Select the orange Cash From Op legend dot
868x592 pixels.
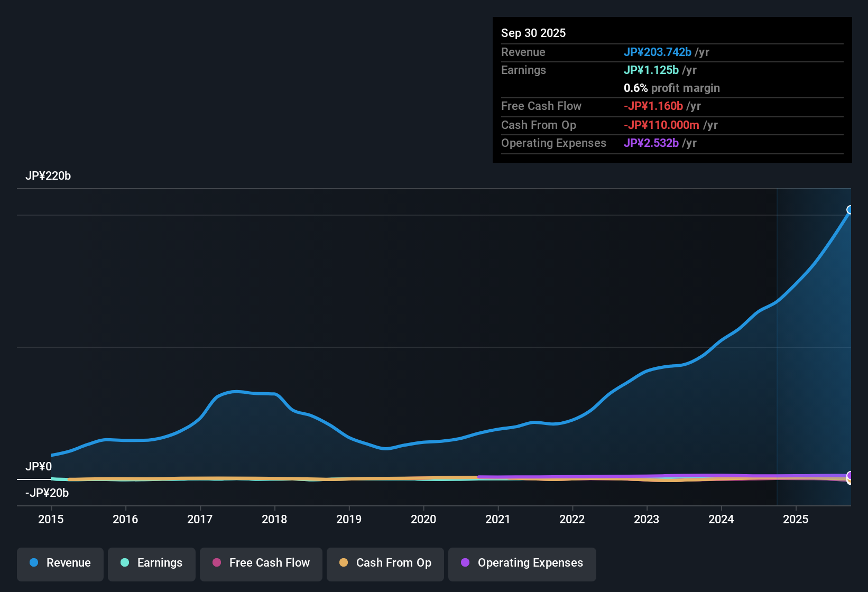[344, 563]
